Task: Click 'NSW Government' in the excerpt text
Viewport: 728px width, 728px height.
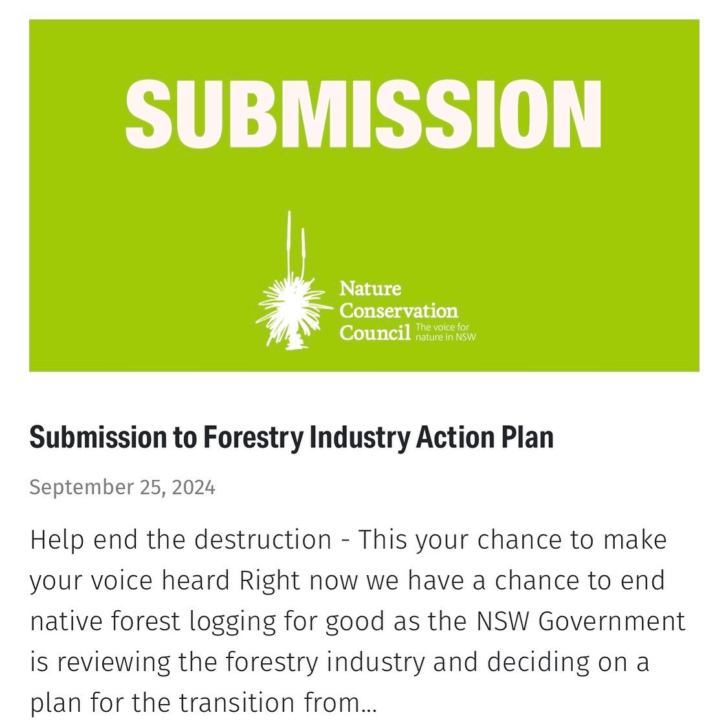Action: click(581, 621)
